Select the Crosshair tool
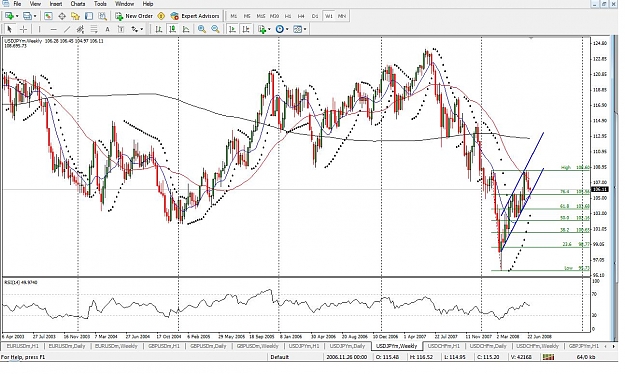The height and width of the screenshot is (374, 625). tap(24, 29)
